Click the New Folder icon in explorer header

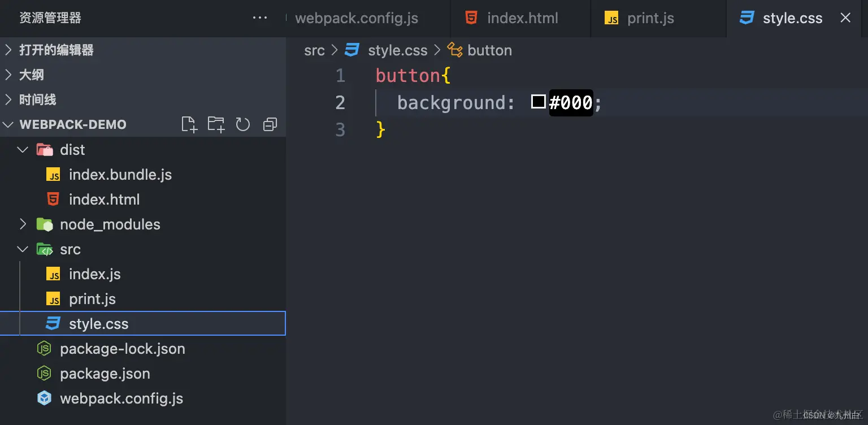click(x=216, y=124)
